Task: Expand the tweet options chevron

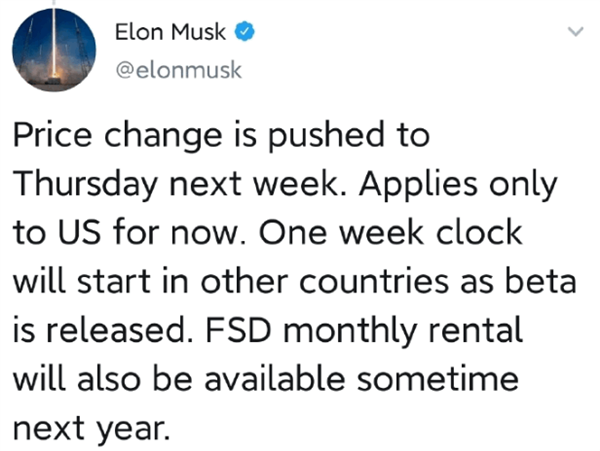Action: (575, 31)
